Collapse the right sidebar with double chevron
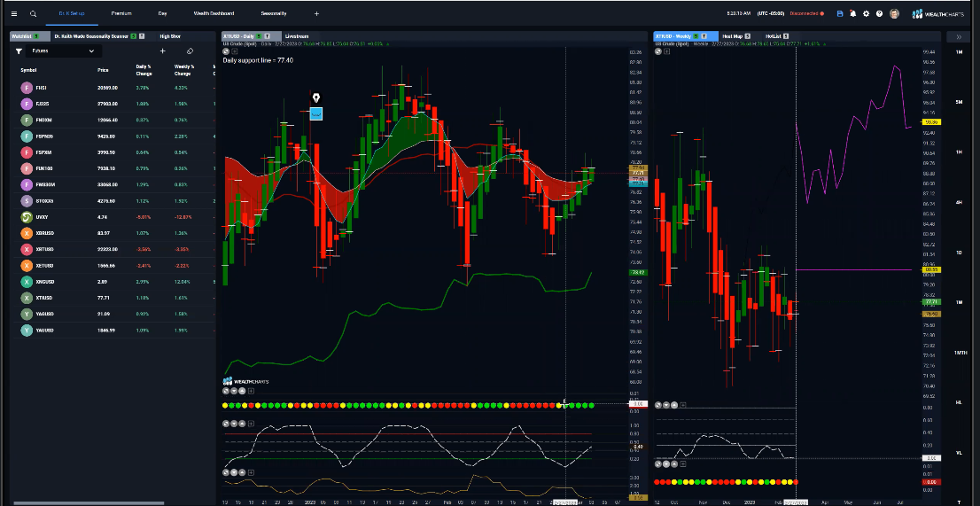Viewport: 980px width, 506px height. tap(959, 37)
